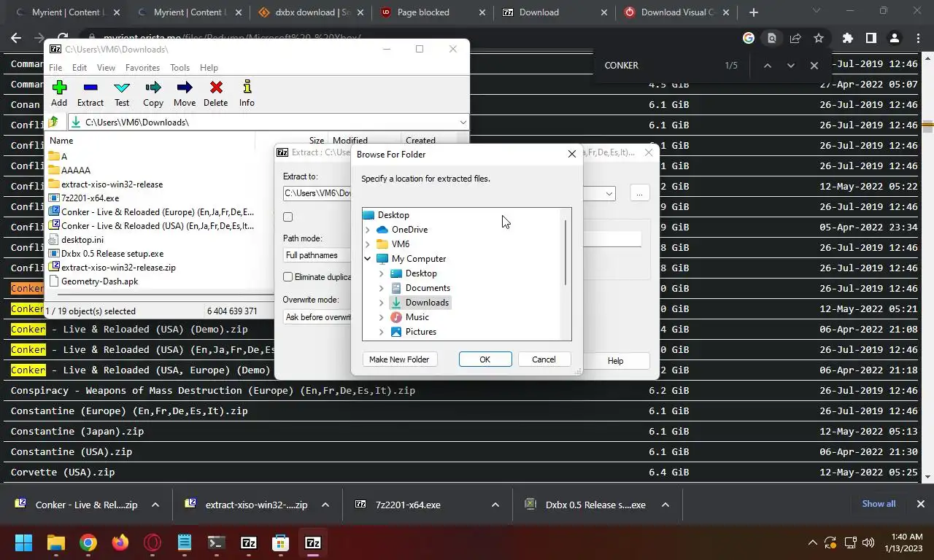The image size is (934, 560).
Task: Click the Extract toolbar icon in 7-Zip
Action: (90, 93)
